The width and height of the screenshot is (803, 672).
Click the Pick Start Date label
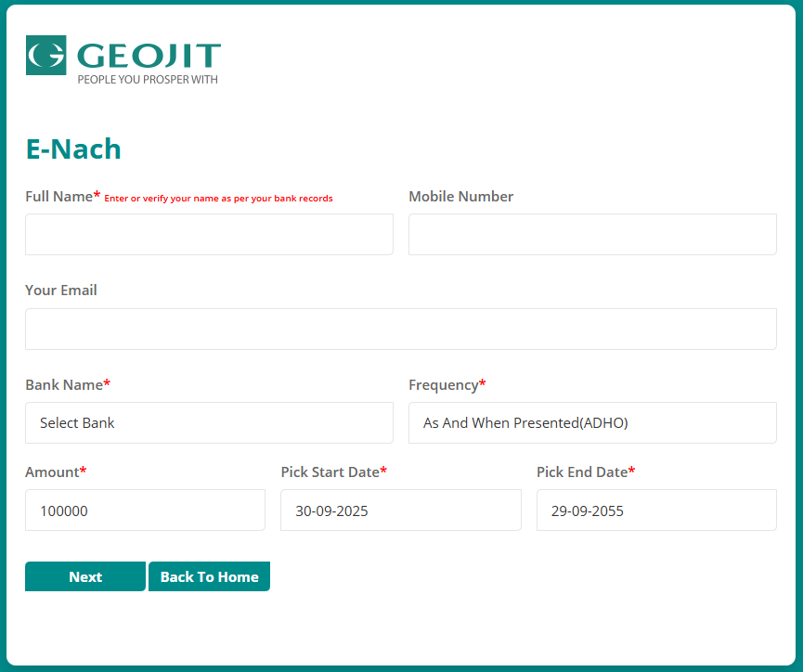[x=334, y=472]
